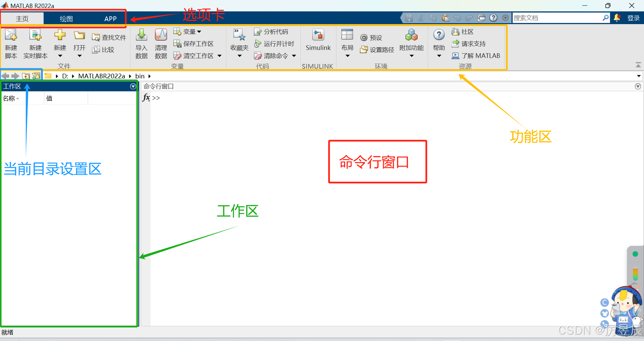Click the fx function browser icon
644x341 pixels.
click(146, 97)
